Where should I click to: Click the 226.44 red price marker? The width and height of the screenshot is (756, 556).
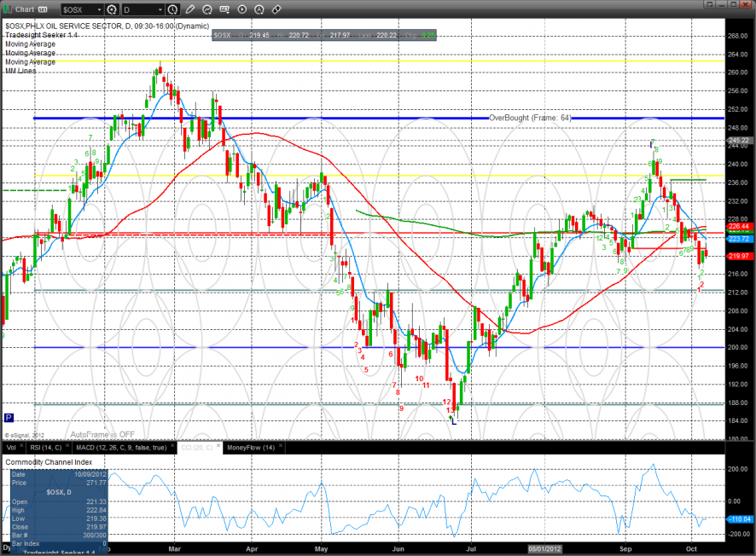pyautogui.click(x=739, y=227)
